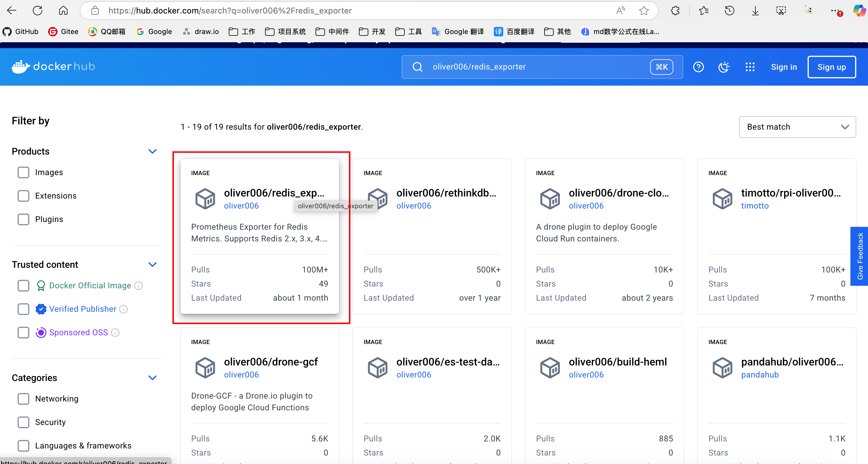Click the Sign in link

tap(784, 67)
